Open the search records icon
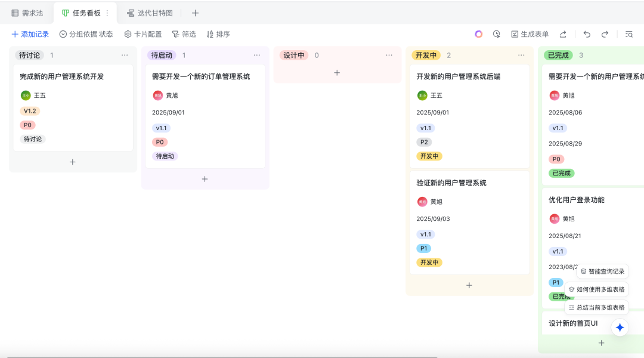The height and width of the screenshot is (358, 644). 628,34
